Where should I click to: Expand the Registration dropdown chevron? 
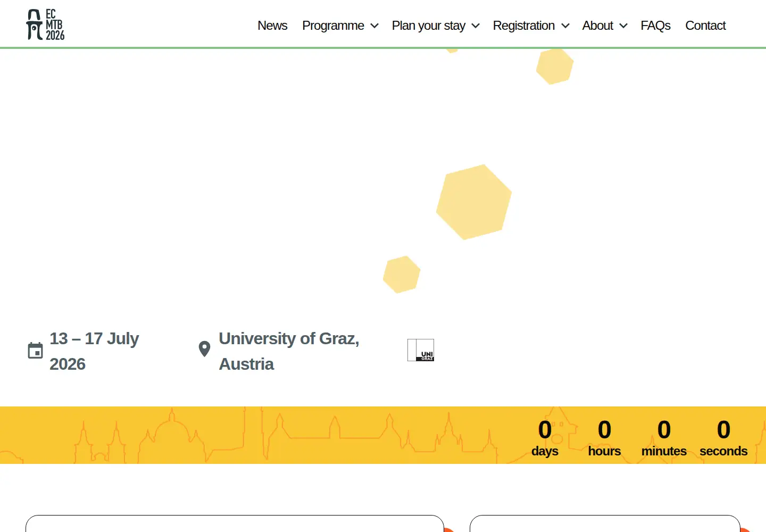coord(565,26)
